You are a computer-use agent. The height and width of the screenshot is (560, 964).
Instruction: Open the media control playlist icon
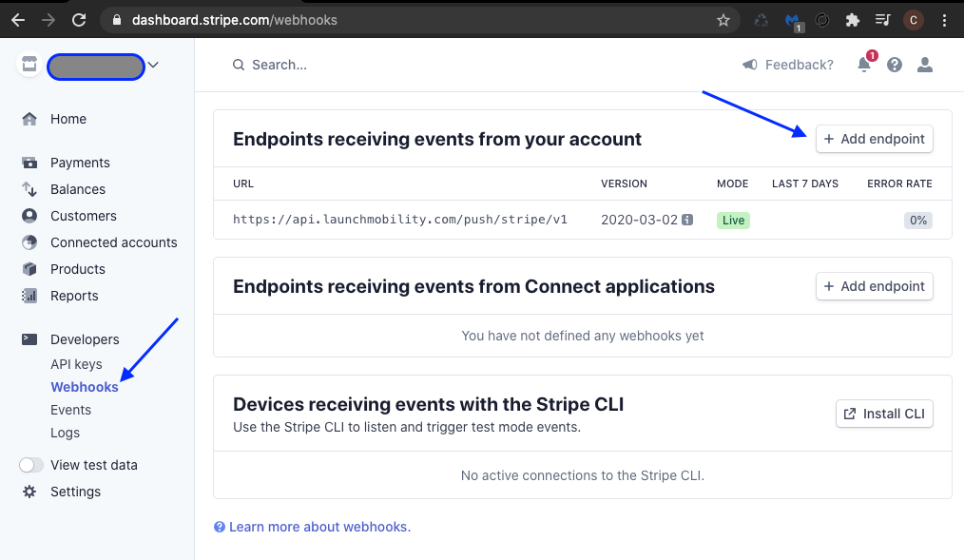point(882,20)
